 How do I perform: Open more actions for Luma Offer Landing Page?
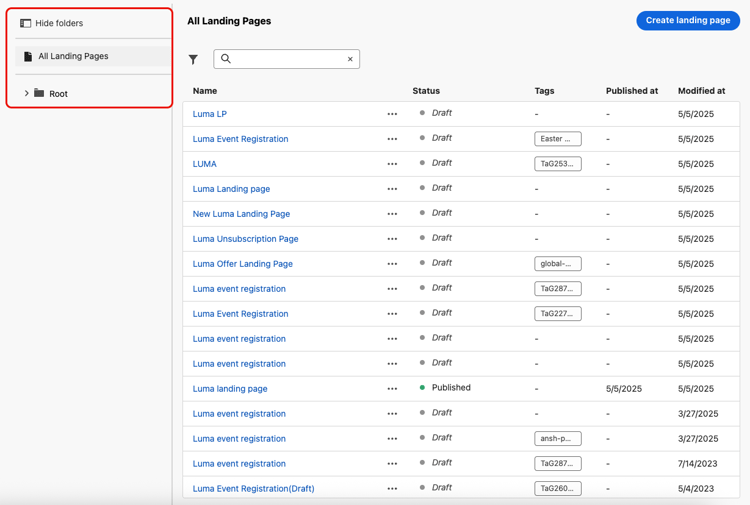[392, 264]
